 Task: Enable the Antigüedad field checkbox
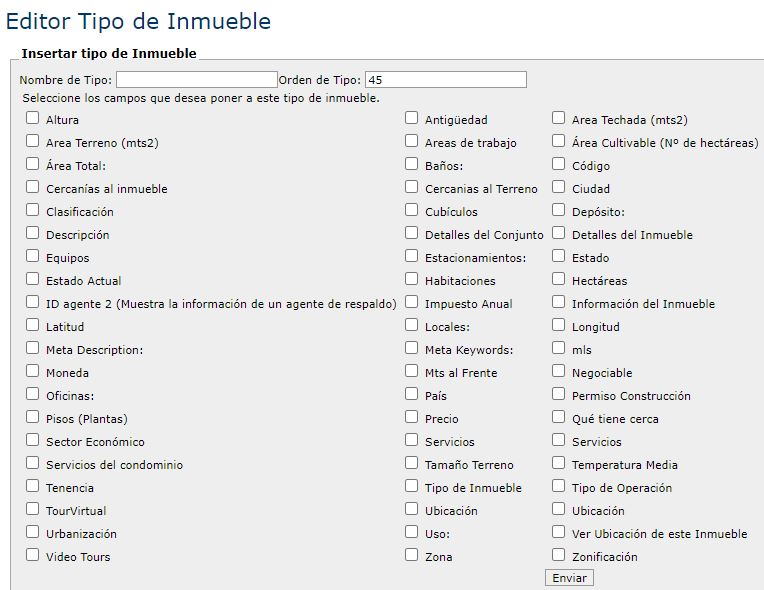pos(412,119)
